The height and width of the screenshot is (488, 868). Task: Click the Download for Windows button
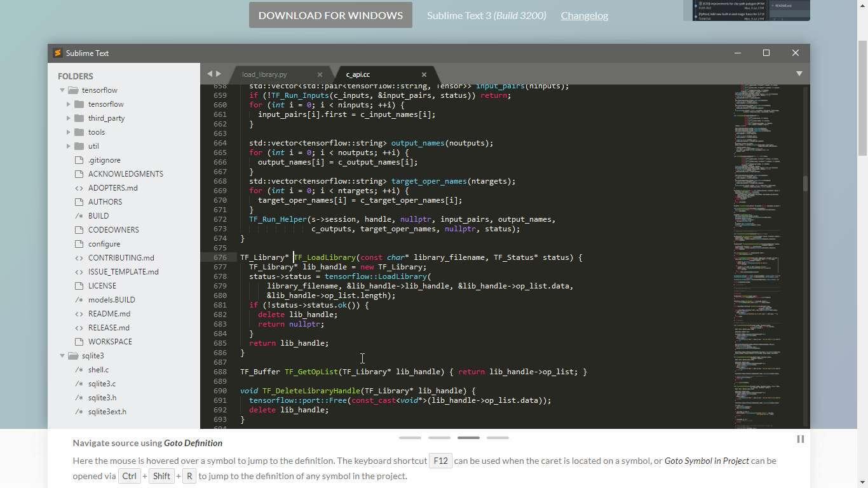click(330, 15)
